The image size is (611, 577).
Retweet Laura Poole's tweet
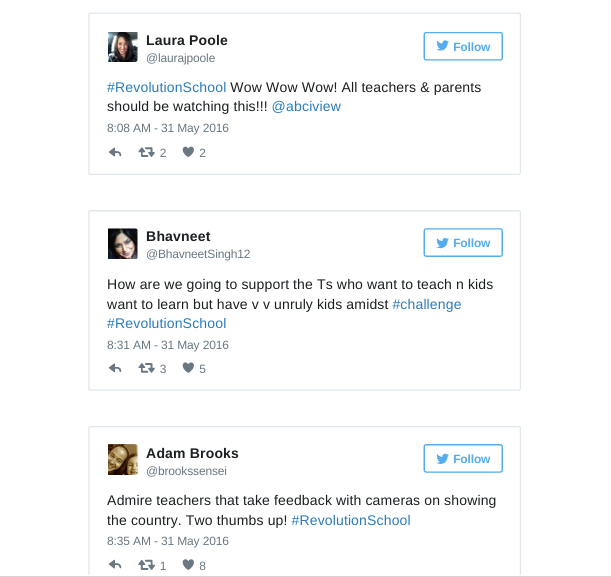point(146,153)
